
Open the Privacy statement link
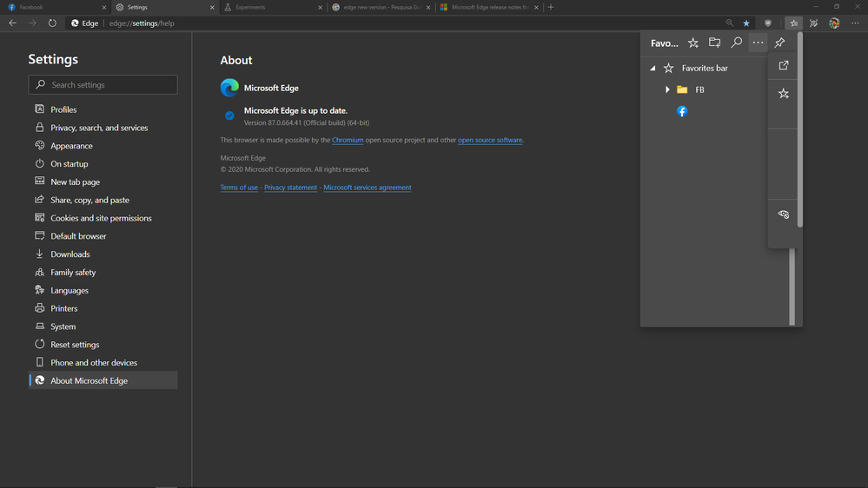pyautogui.click(x=290, y=188)
